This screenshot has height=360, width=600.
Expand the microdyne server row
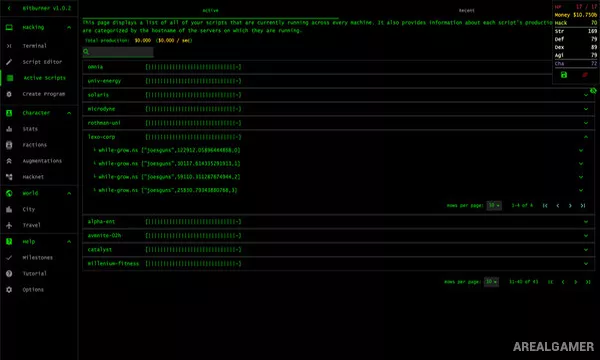pyautogui.click(x=586, y=109)
